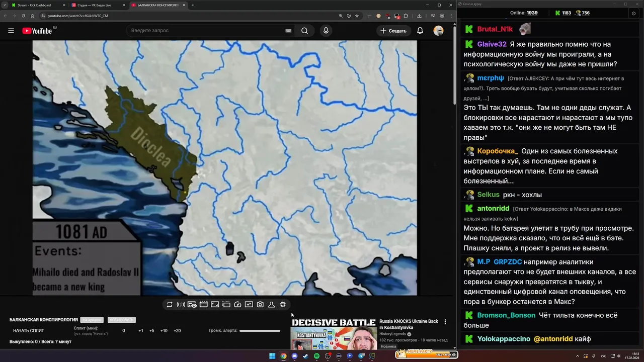
Task: Open chat window gear settings
Action: (x=633, y=14)
